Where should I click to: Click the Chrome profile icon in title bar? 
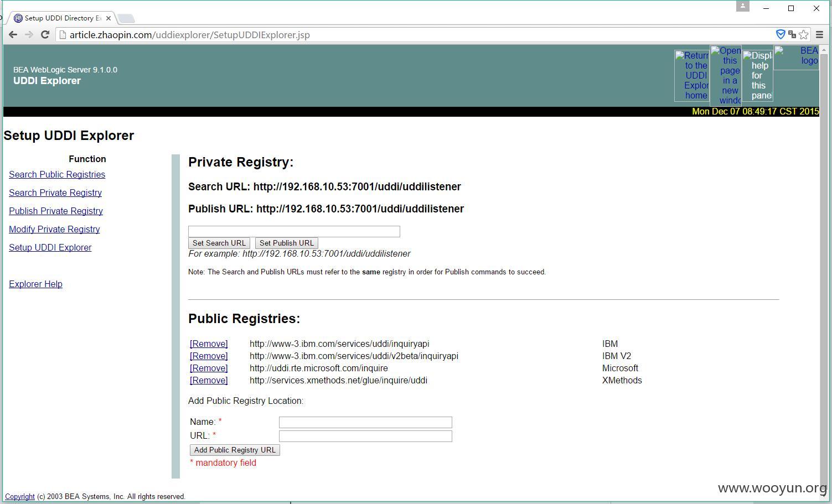click(743, 6)
